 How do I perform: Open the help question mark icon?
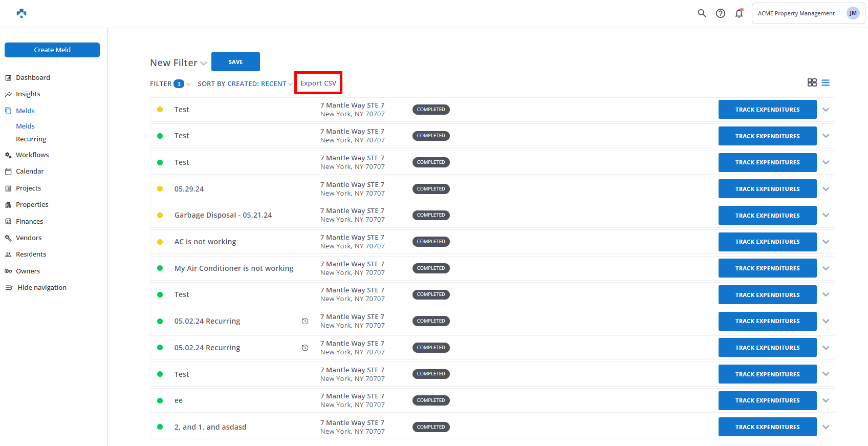720,13
